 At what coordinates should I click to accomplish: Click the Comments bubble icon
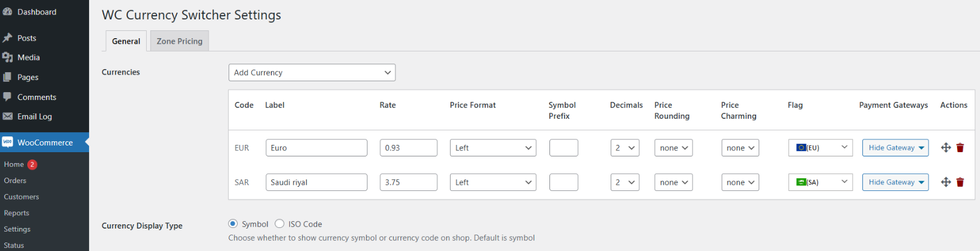(x=7, y=96)
